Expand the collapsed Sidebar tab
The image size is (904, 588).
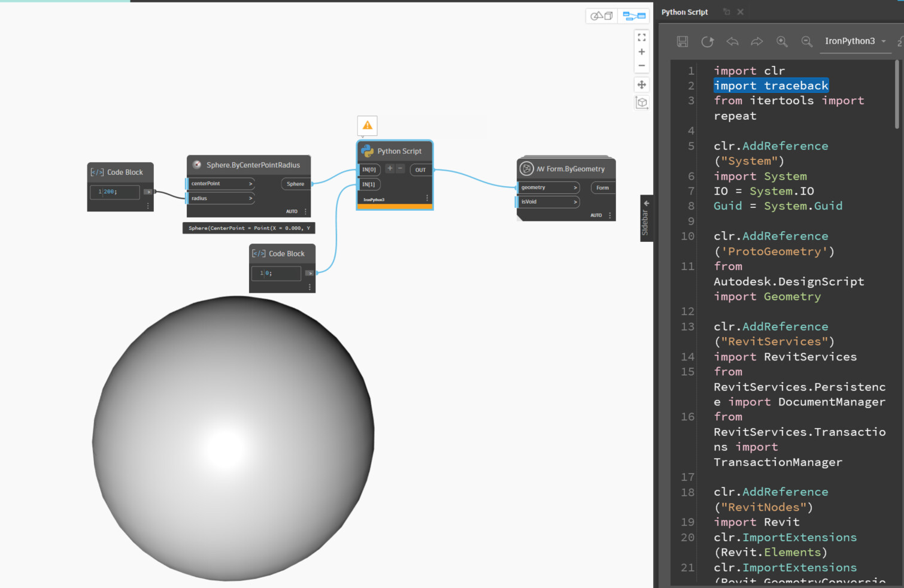coord(646,219)
